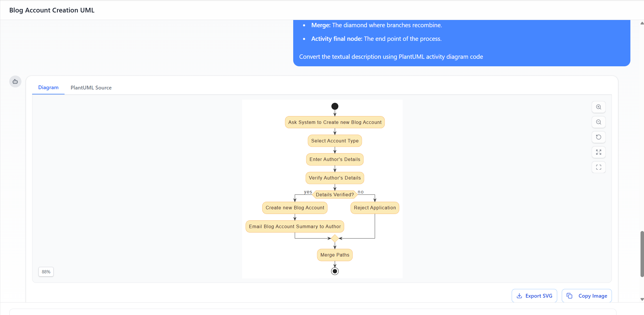Click the Blog Account Creation UML title
This screenshot has width=644, height=315.
pyautogui.click(x=52, y=10)
